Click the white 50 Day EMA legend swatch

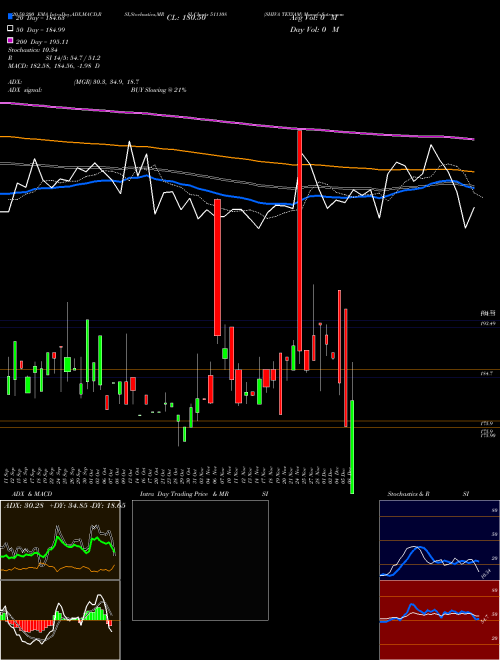point(11,29)
